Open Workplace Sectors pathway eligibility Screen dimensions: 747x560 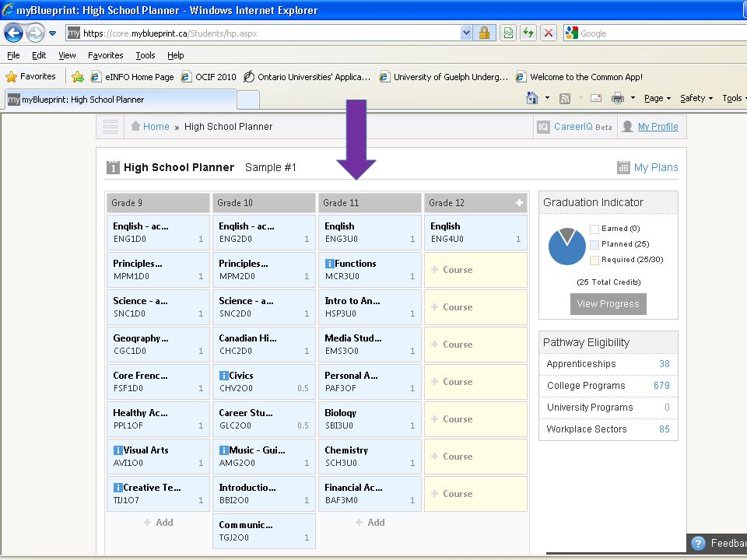pos(608,429)
